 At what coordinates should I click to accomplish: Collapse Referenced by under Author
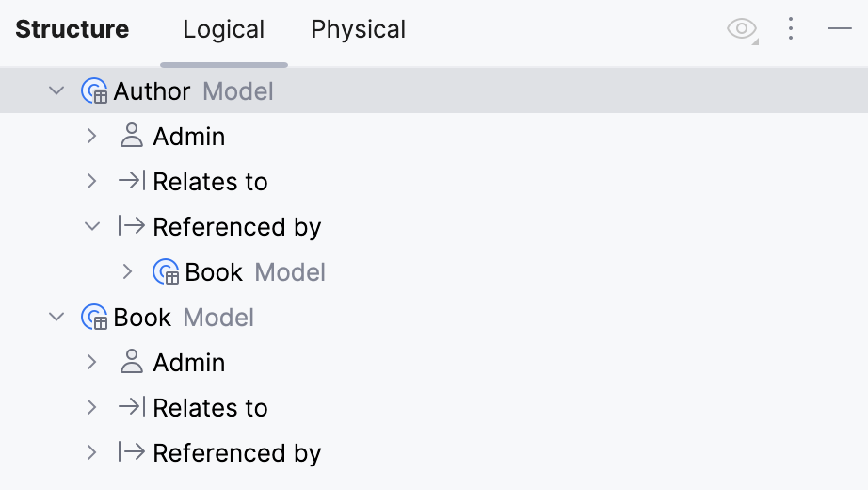click(91, 227)
